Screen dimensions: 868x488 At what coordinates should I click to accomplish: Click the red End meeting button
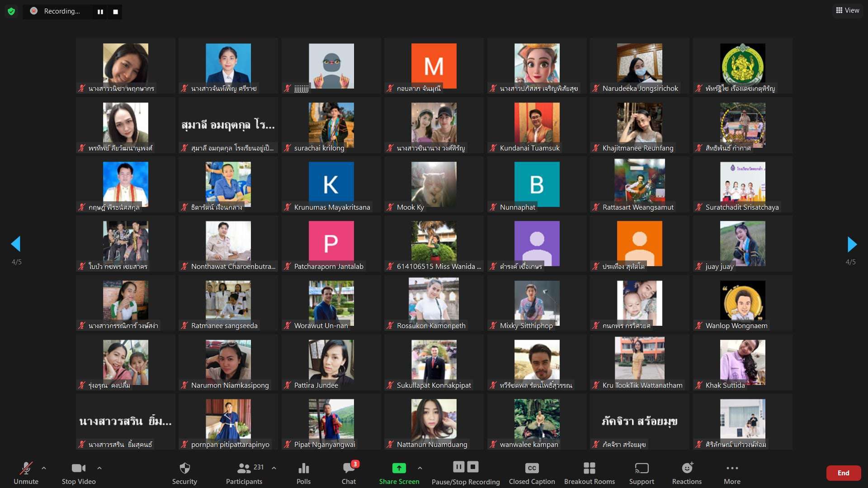843,473
